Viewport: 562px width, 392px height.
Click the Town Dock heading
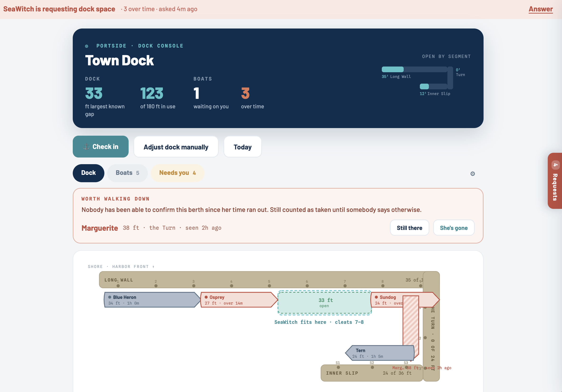click(x=119, y=60)
